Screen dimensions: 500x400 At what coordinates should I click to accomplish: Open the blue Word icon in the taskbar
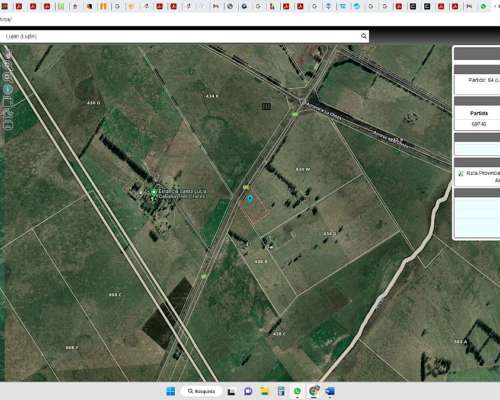point(330,391)
